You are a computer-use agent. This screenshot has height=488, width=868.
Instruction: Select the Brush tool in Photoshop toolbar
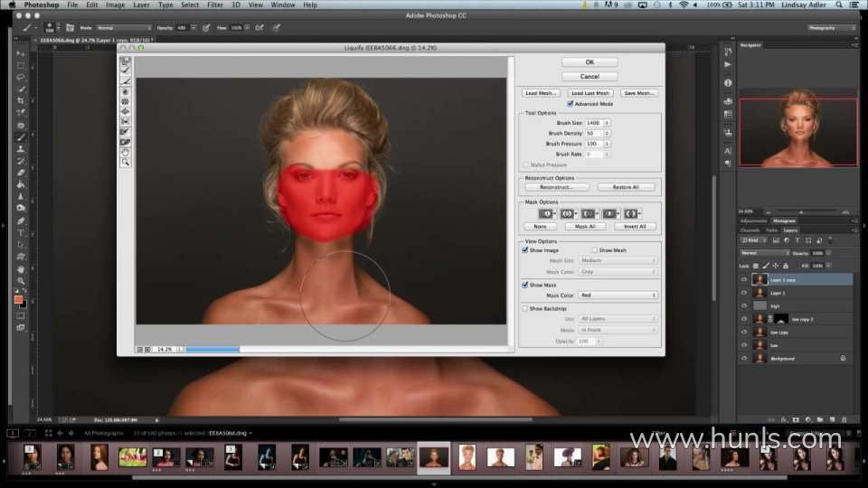(x=21, y=137)
